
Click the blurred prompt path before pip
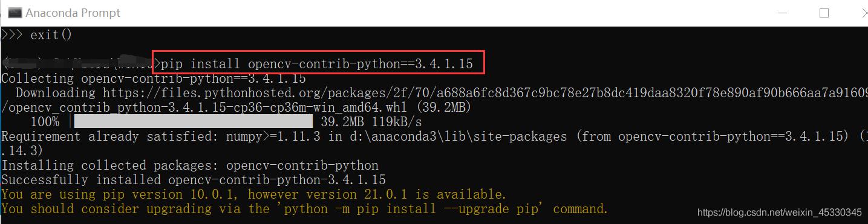click(80, 63)
